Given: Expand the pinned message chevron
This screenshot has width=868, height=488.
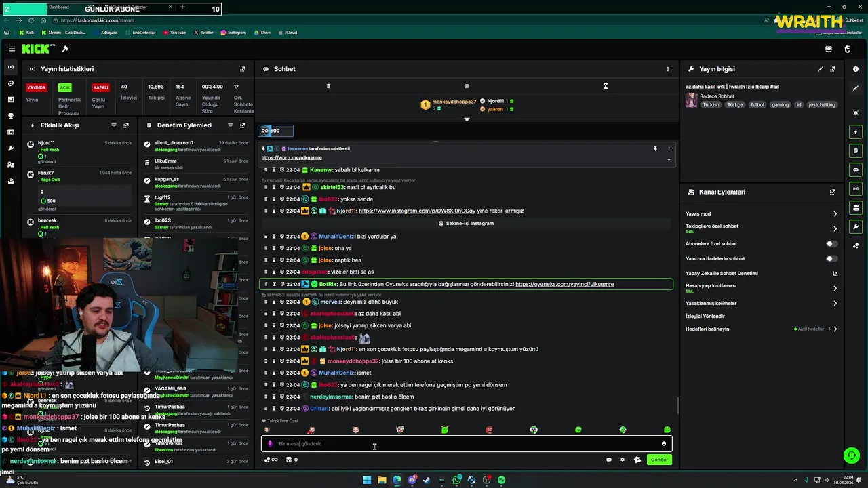Looking at the screenshot, I should pyautogui.click(x=669, y=160).
